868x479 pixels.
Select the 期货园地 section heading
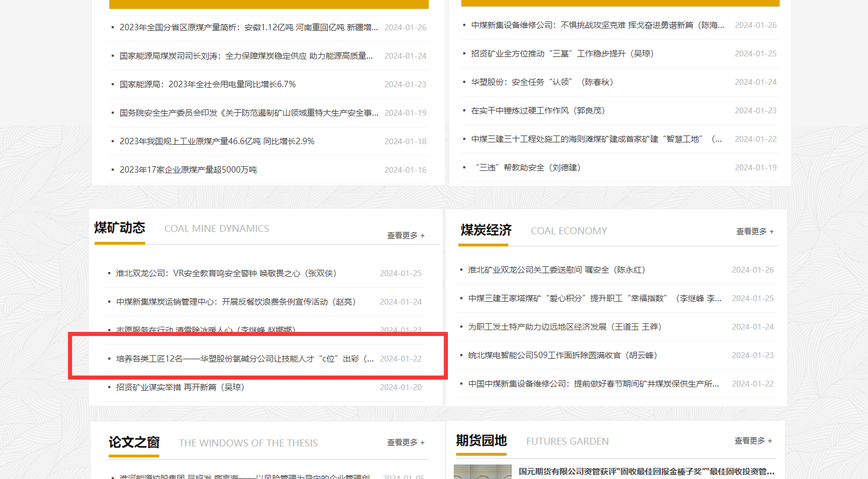[x=481, y=441]
